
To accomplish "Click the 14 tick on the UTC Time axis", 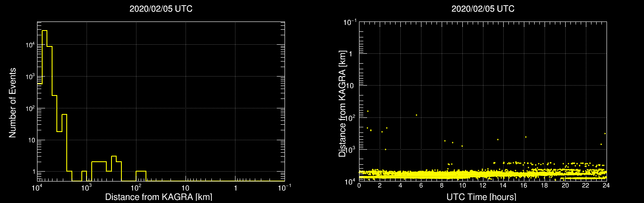I will pyautogui.click(x=503, y=186).
